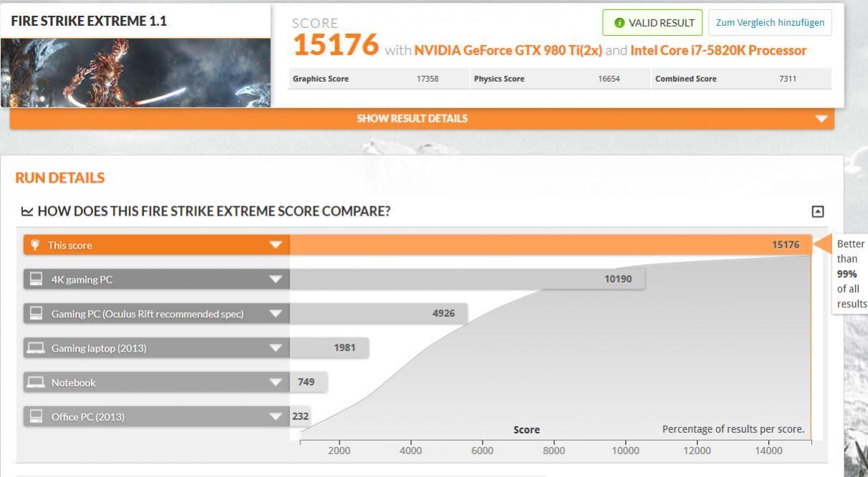The image size is (868, 477).
Task: Click the trophy icon beside This score
Action: pyautogui.click(x=35, y=245)
